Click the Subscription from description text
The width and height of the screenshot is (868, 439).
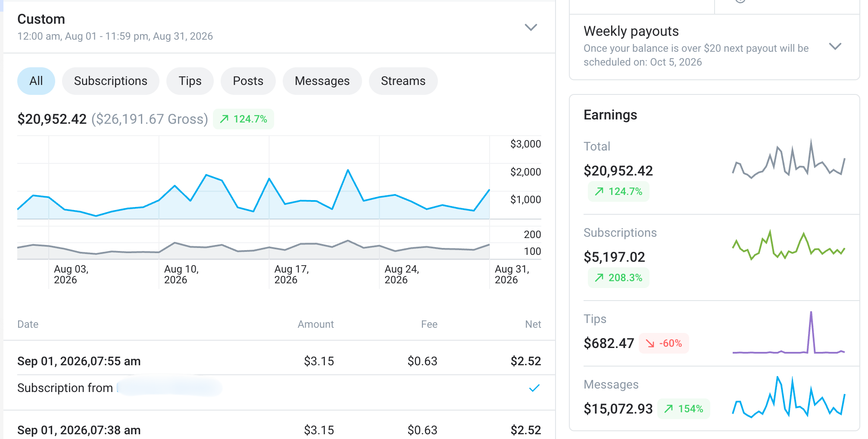tap(65, 388)
